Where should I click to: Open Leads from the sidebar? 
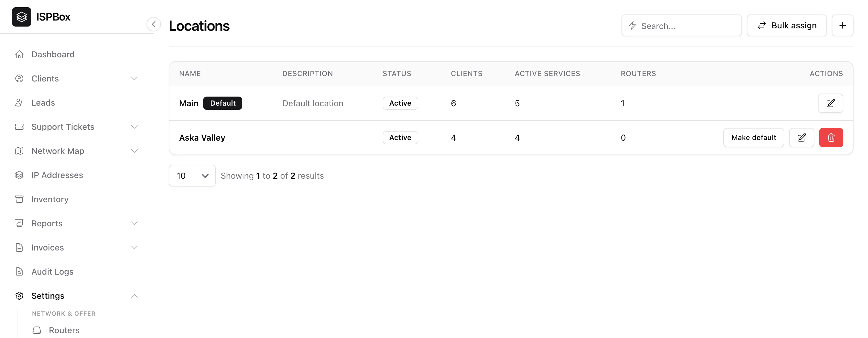[x=77, y=103]
